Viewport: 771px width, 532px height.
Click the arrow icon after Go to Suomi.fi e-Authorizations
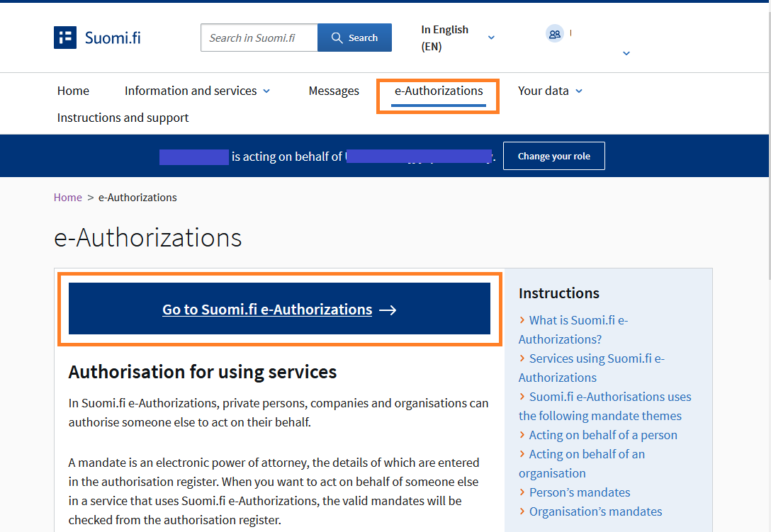388,310
